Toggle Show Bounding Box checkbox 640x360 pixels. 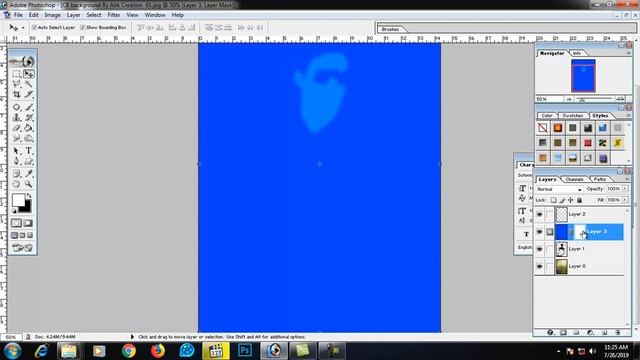(83, 27)
